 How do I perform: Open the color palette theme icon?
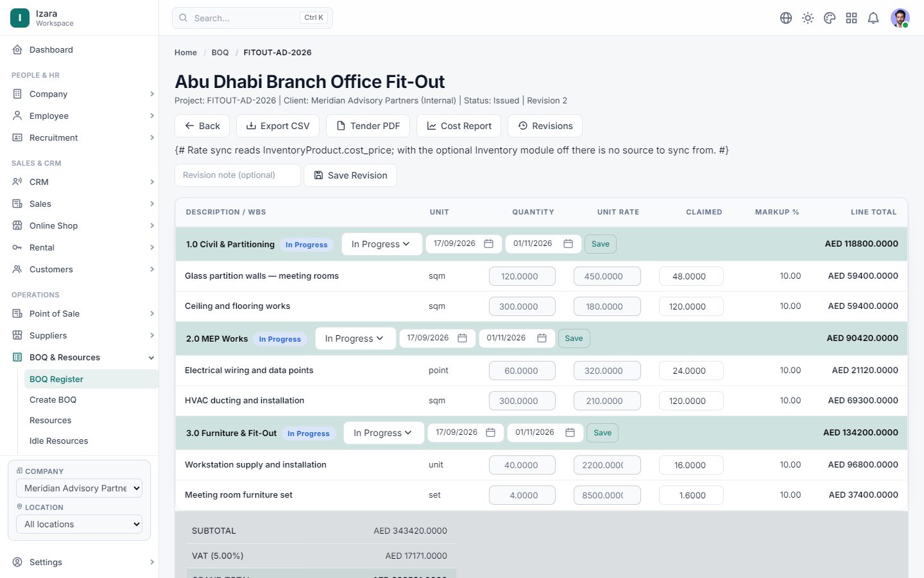(x=830, y=18)
